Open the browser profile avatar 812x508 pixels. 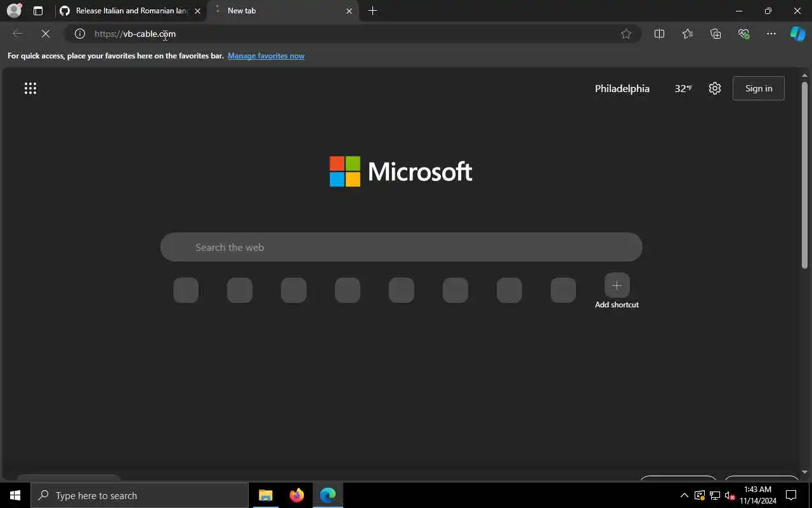click(14, 10)
